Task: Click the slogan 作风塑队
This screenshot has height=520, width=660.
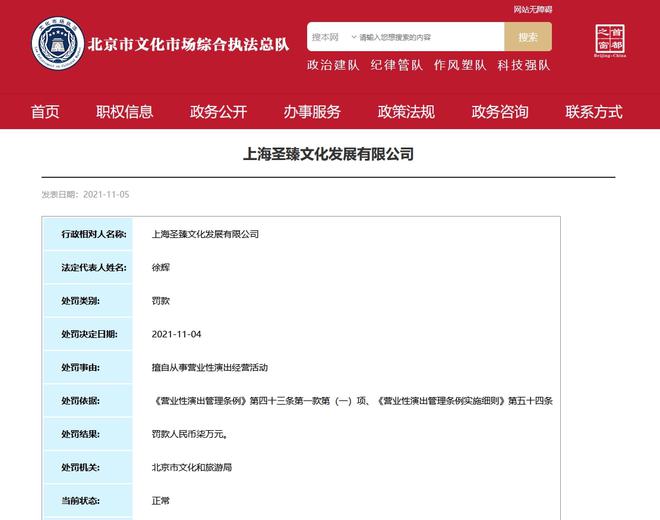Action: pyautogui.click(x=460, y=65)
